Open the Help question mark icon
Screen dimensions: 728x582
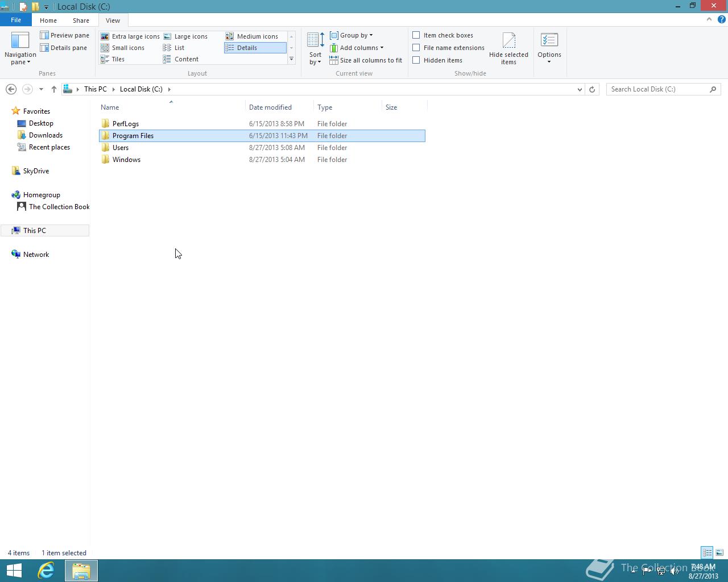722,19
